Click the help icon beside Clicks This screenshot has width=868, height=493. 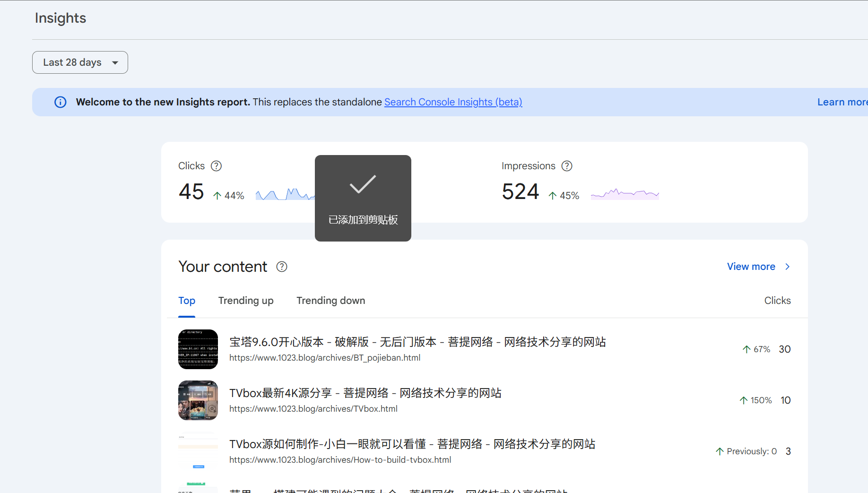click(x=216, y=166)
